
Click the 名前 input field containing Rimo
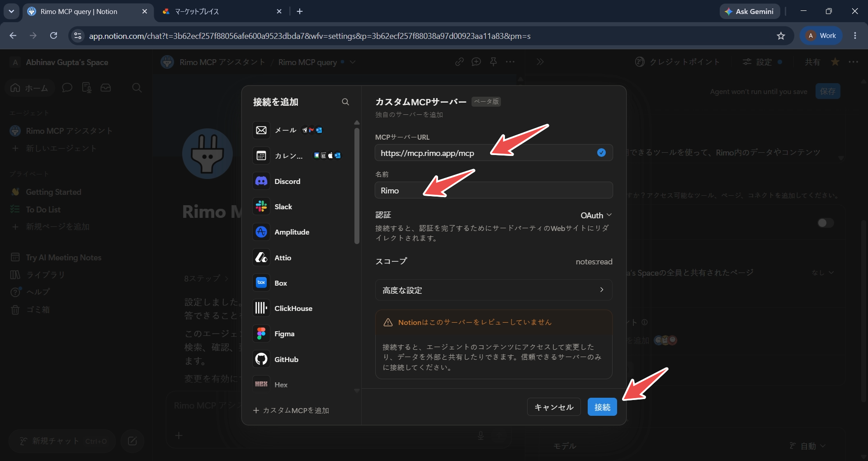tap(494, 190)
